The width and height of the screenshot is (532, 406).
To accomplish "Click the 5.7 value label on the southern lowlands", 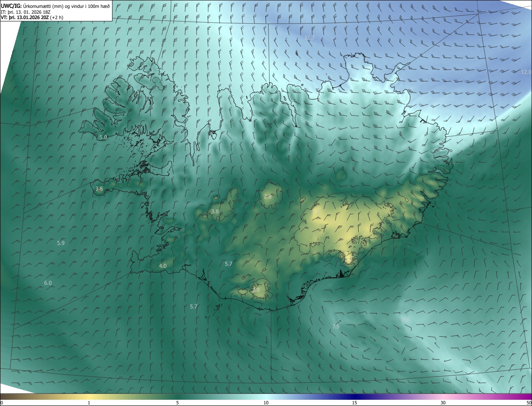I will click(x=229, y=264).
